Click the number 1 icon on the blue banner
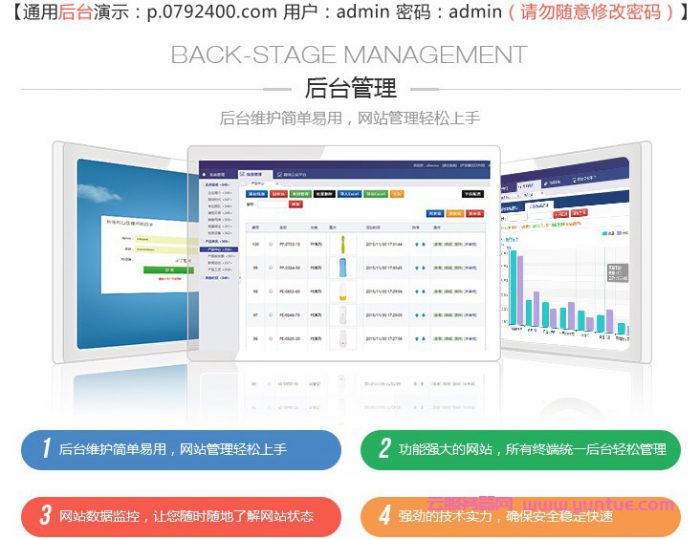The image size is (700, 539). coord(46,449)
